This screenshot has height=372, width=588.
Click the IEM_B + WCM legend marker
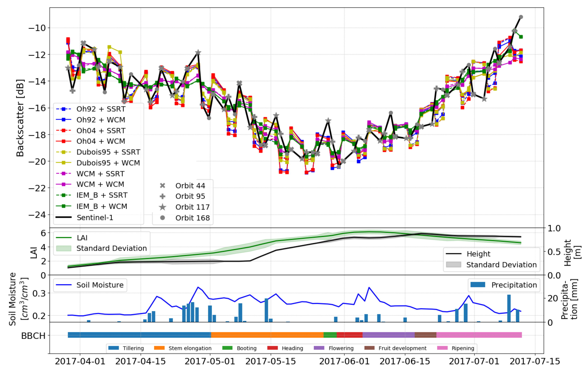tap(64, 206)
